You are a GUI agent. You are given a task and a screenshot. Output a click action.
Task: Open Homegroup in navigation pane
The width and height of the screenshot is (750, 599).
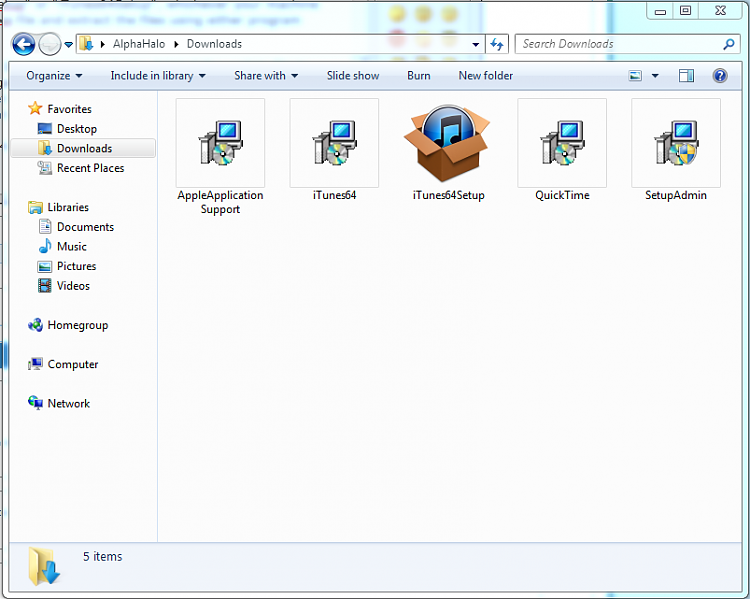(x=77, y=325)
